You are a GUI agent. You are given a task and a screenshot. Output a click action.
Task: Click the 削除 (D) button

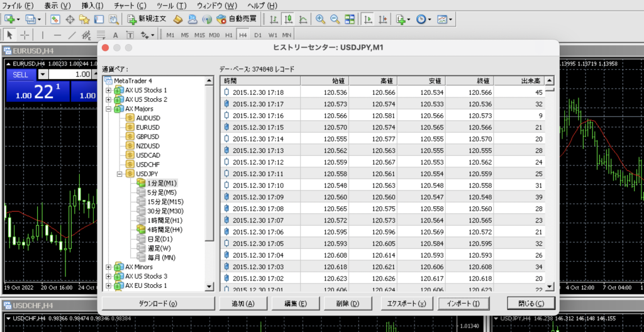click(x=347, y=304)
